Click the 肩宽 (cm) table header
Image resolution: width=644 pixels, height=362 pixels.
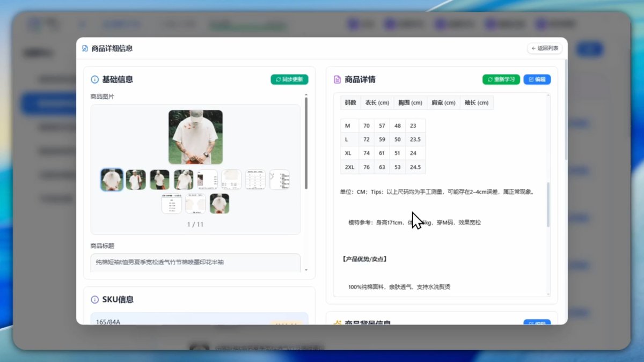coord(443,102)
